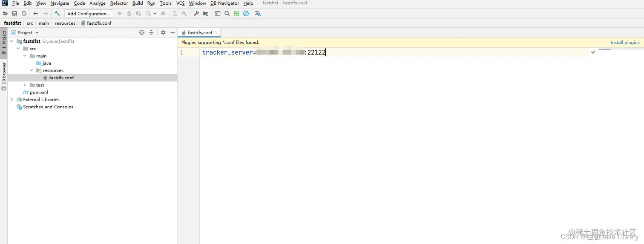Open the DB Navigator menu
The image size is (644, 244).
225,3
